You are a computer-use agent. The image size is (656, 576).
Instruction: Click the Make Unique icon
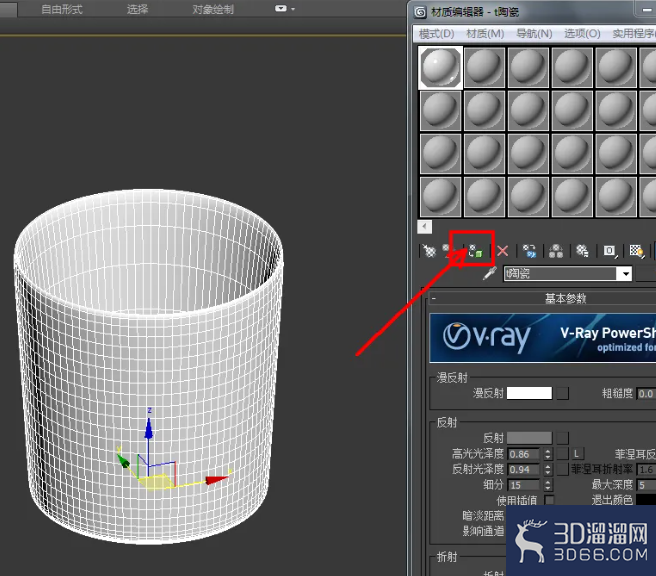coord(556,251)
